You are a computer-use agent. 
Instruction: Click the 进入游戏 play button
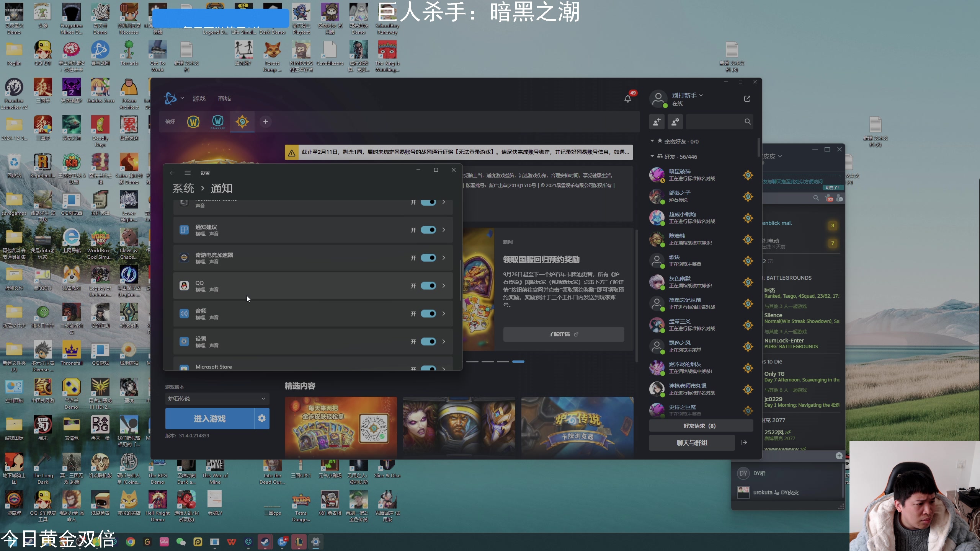point(209,419)
